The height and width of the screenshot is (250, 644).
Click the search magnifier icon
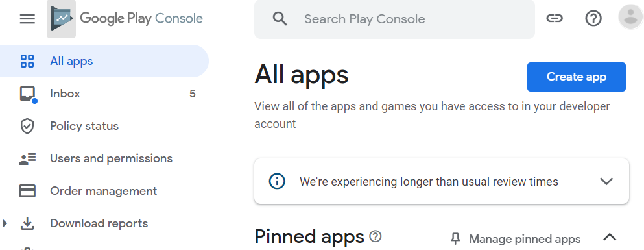[280, 19]
